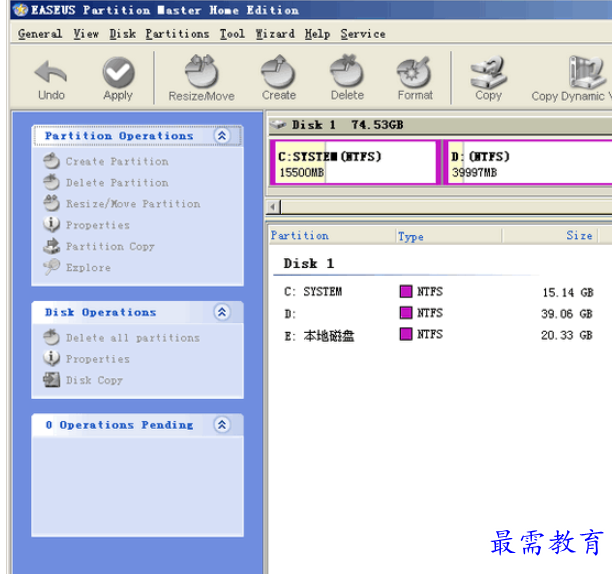Select the Resize/Move toolbar icon

tap(201, 71)
